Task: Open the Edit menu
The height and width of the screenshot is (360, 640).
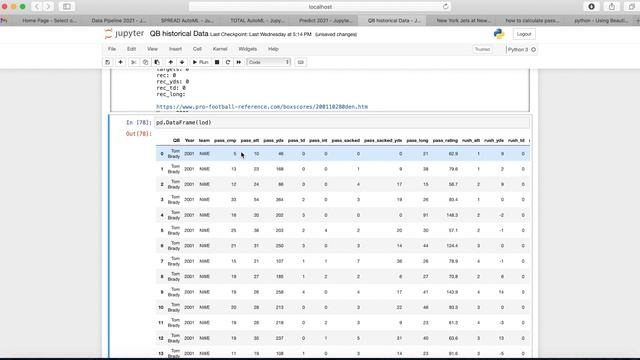Action: tap(131, 49)
